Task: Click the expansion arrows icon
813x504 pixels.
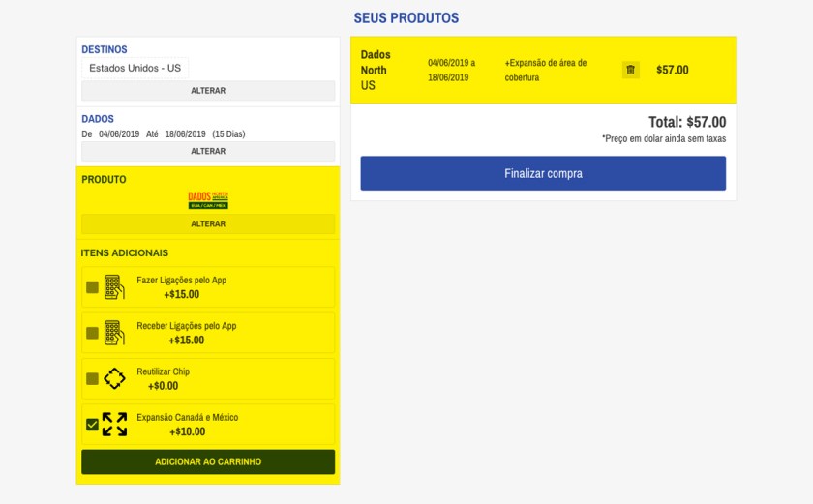Action: coord(114,424)
